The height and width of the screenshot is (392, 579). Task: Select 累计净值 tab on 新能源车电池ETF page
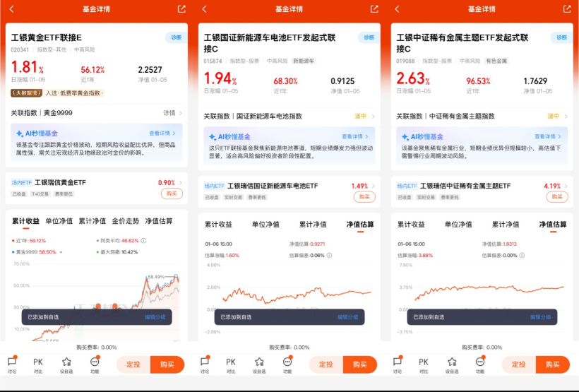[x=313, y=225]
